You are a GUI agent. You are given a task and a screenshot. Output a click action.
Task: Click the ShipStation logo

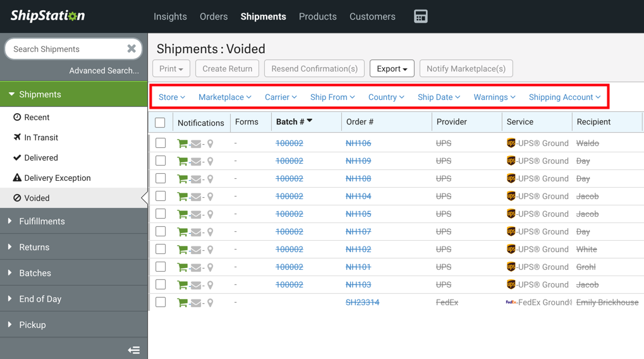(x=47, y=16)
